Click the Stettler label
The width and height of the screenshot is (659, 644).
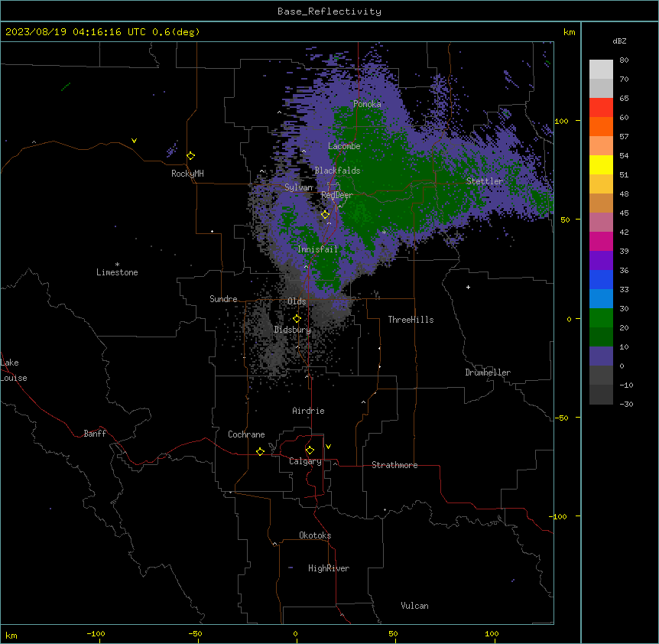coord(485,181)
